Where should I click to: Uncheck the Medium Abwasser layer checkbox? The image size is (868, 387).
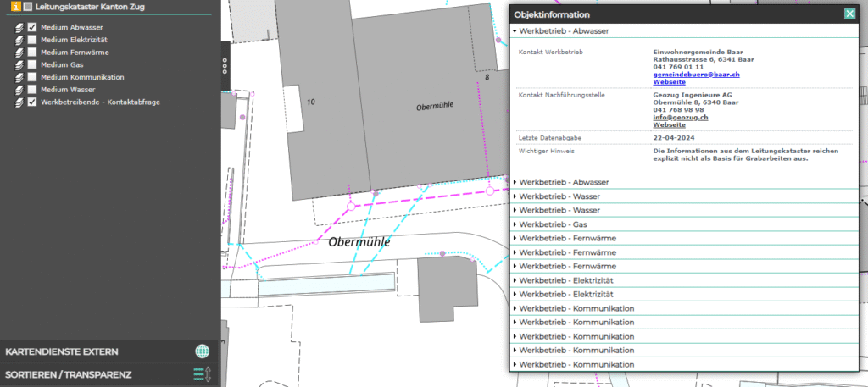(32, 27)
